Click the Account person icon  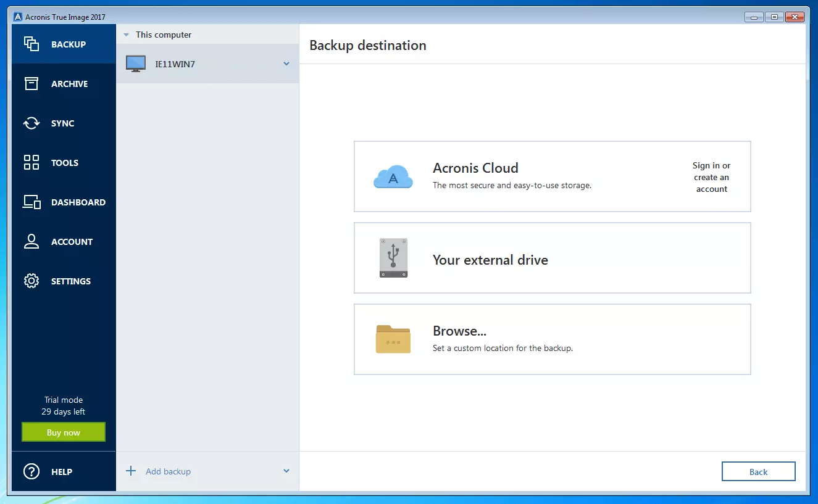point(31,242)
